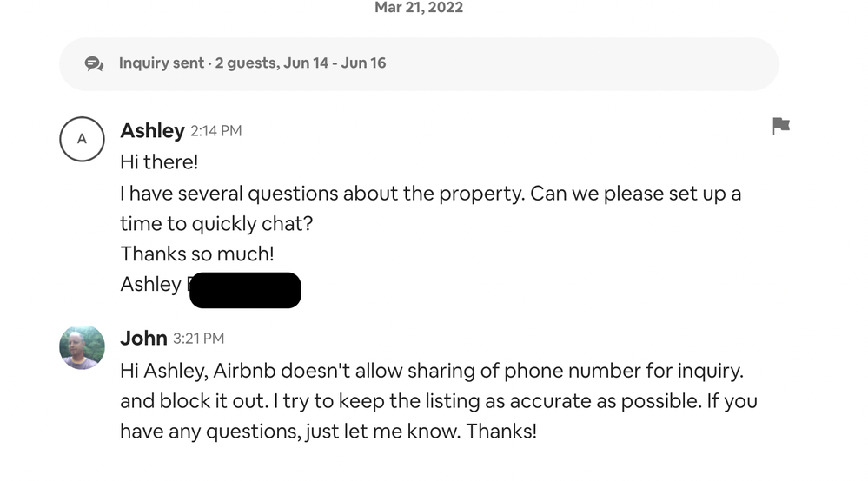
Task: Click the "Thanks so much!" line
Action: click(195, 254)
